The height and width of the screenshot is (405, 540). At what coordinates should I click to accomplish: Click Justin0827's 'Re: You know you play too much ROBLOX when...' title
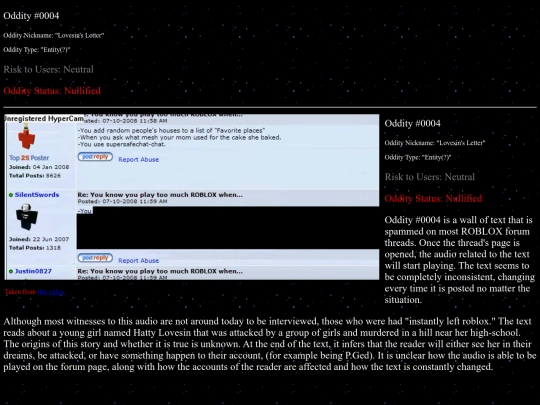tap(160, 271)
